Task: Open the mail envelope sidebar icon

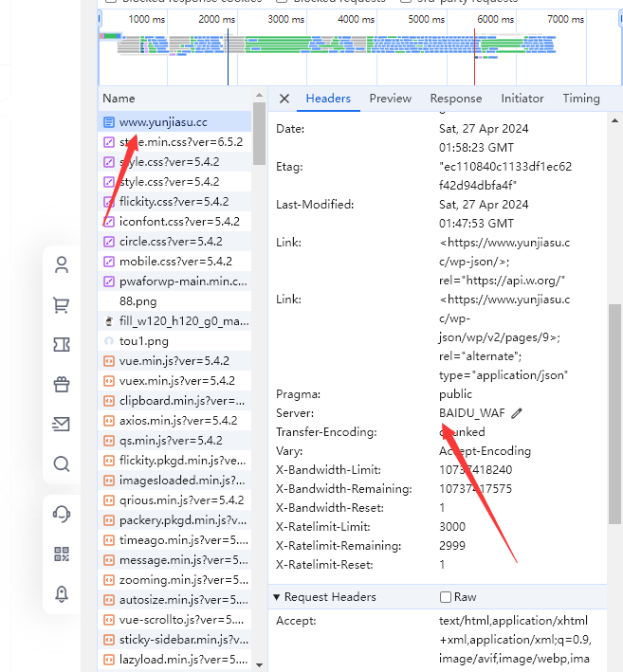Action: (62, 424)
